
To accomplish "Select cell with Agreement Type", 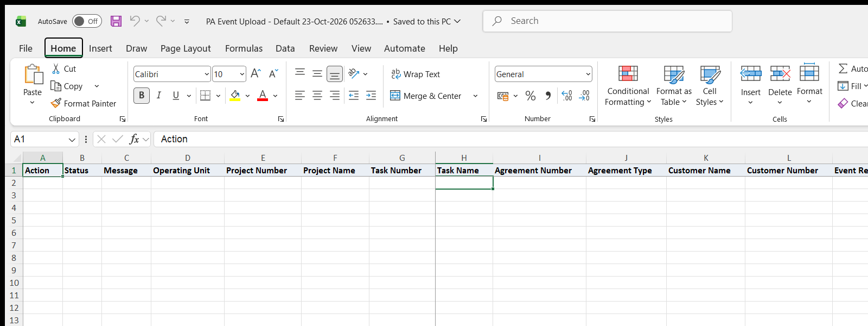I will click(x=626, y=171).
